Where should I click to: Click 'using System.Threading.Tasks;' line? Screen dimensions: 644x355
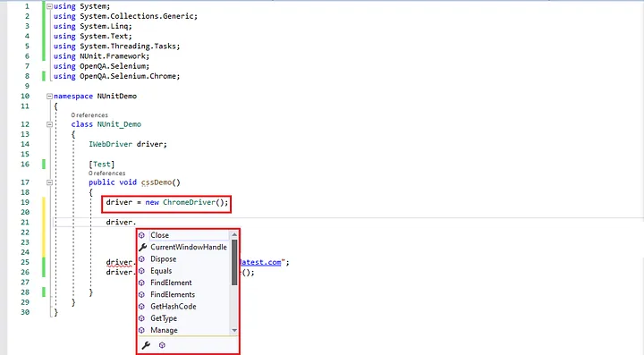tap(116, 46)
